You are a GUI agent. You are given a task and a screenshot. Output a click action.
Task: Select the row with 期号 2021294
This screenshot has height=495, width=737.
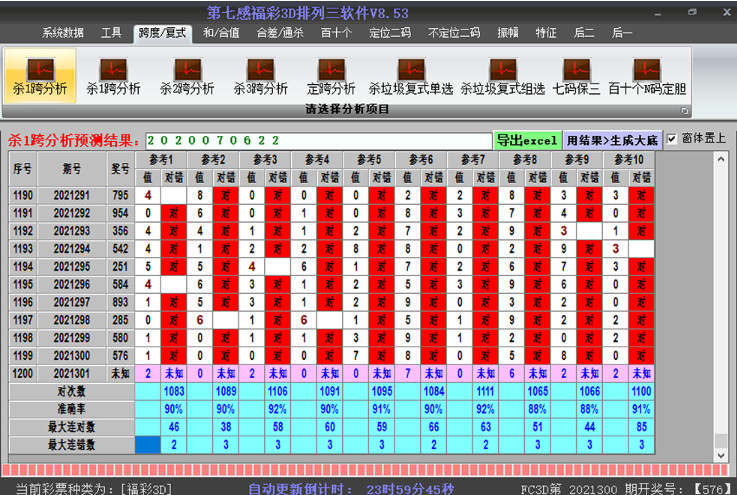coord(331,249)
